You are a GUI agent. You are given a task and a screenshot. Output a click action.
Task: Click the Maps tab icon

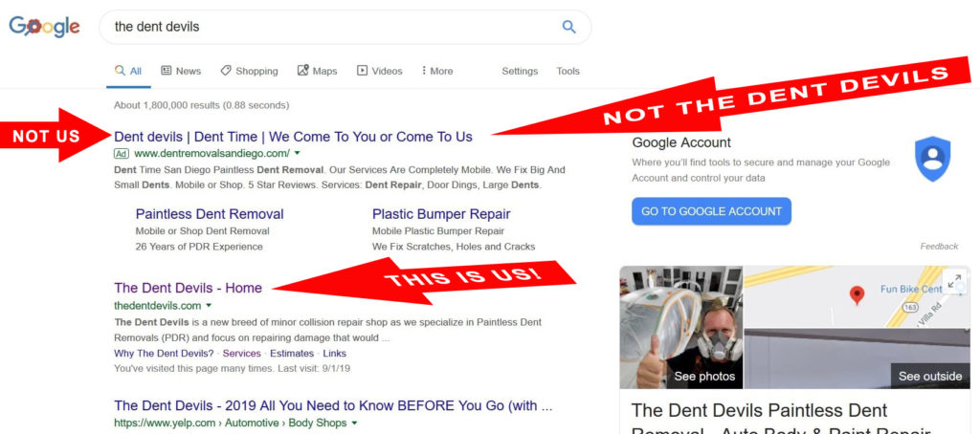click(x=303, y=70)
